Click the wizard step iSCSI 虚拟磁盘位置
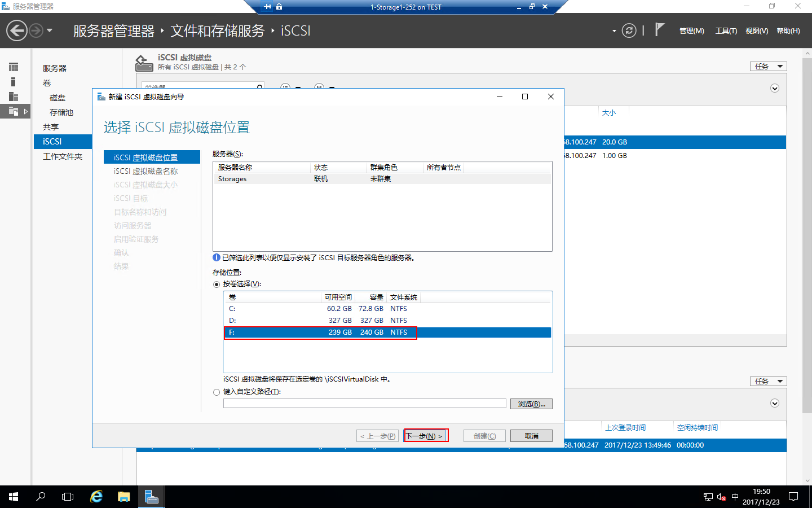Screen dimensions: 812x508 (x=152, y=157)
